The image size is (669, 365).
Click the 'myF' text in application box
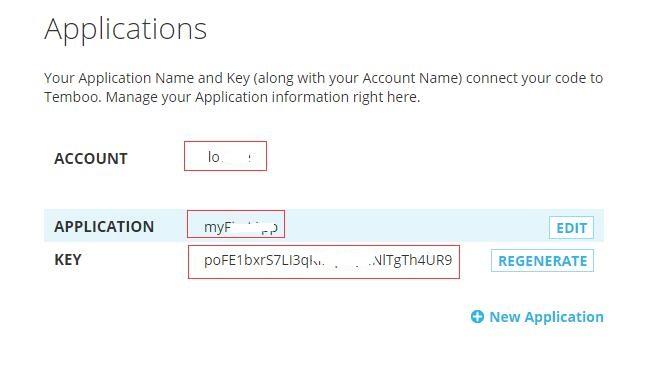pos(217,227)
